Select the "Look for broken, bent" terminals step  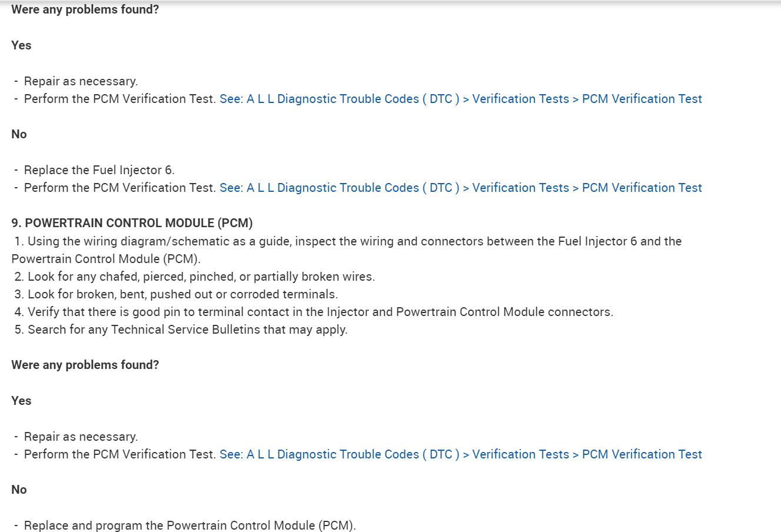pos(182,294)
